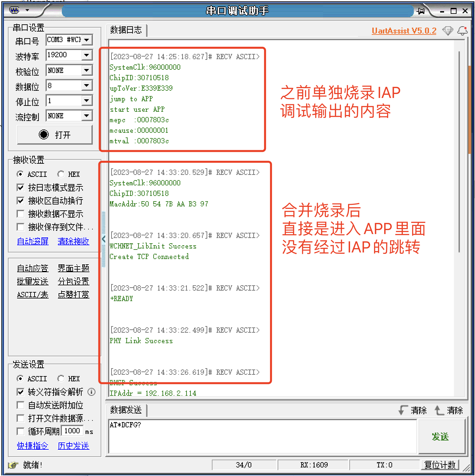
Task: Click the log line 'mcause:00000001'
Action: click(139, 130)
